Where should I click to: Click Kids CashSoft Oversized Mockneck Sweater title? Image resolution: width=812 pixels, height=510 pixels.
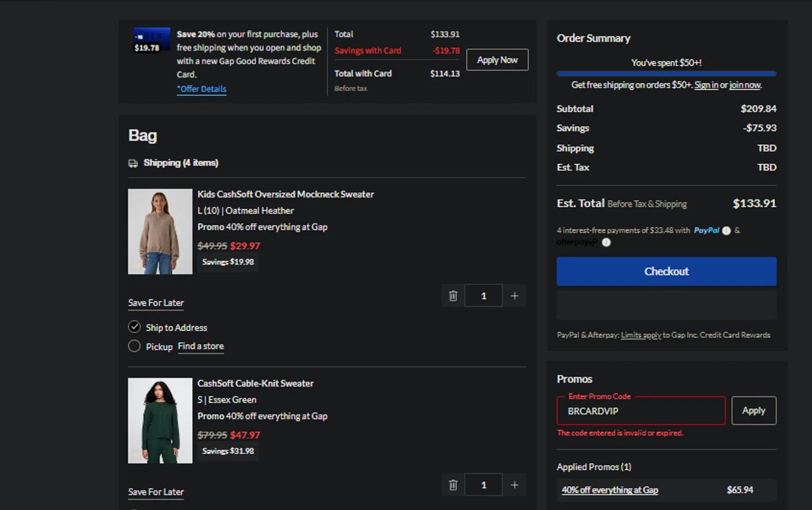(x=286, y=194)
